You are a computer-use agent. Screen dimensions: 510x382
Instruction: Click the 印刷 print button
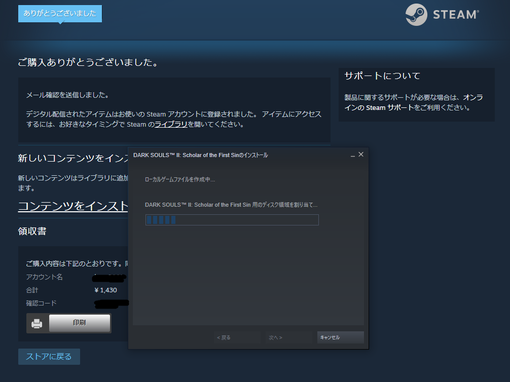79,323
